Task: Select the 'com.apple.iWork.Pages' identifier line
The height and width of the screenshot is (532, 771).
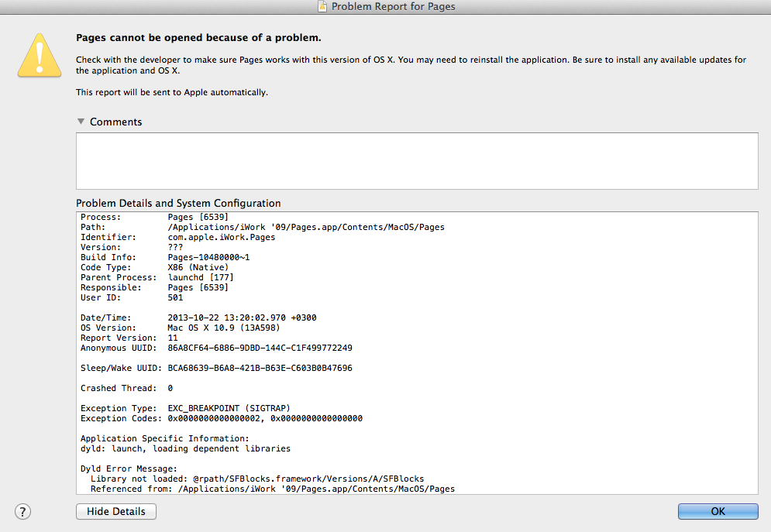Action: tap(178, 237)
